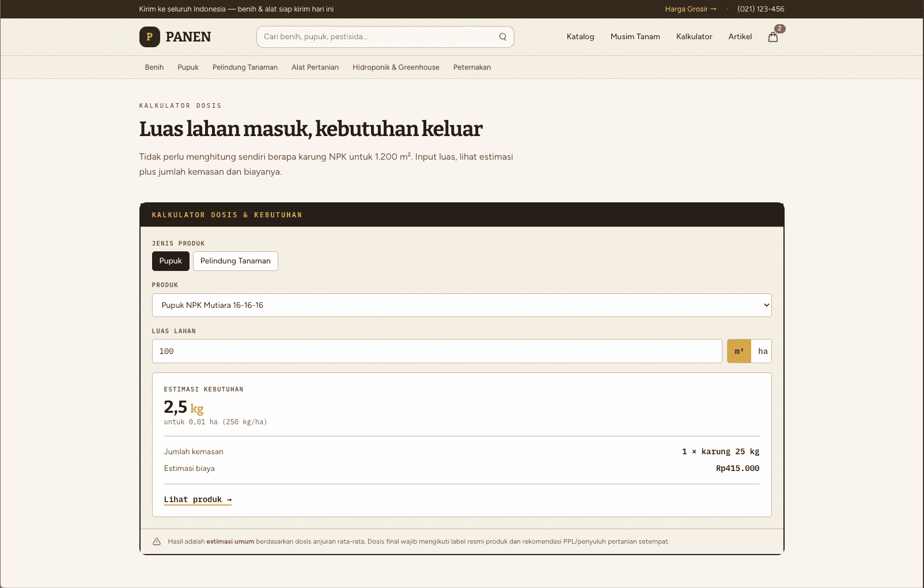Open the Peternakan category
Image resolution: width=924 pixels, height=588 pixels.
click(472, 67)
